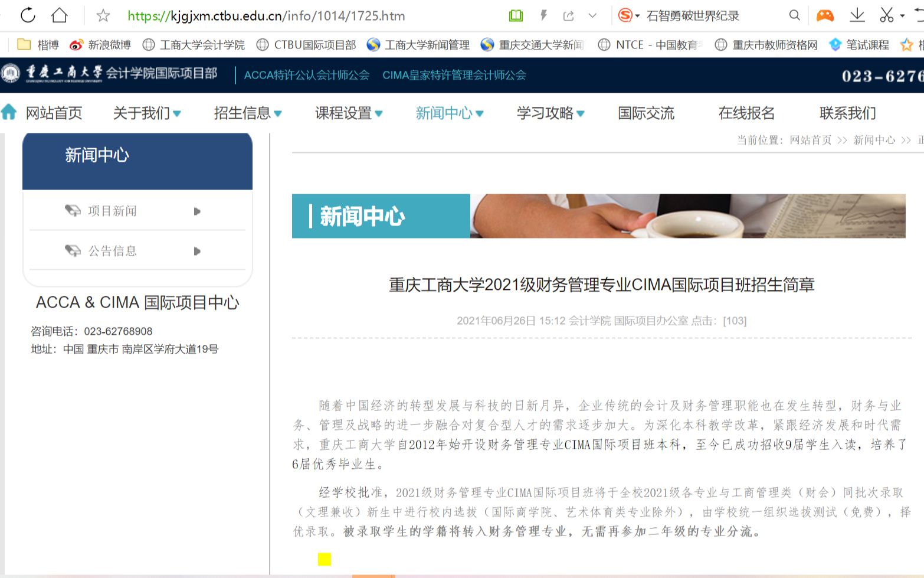Click the yellow highlight square below article
This screenshot has width=924, height=578.
click(x=324, y=559)
